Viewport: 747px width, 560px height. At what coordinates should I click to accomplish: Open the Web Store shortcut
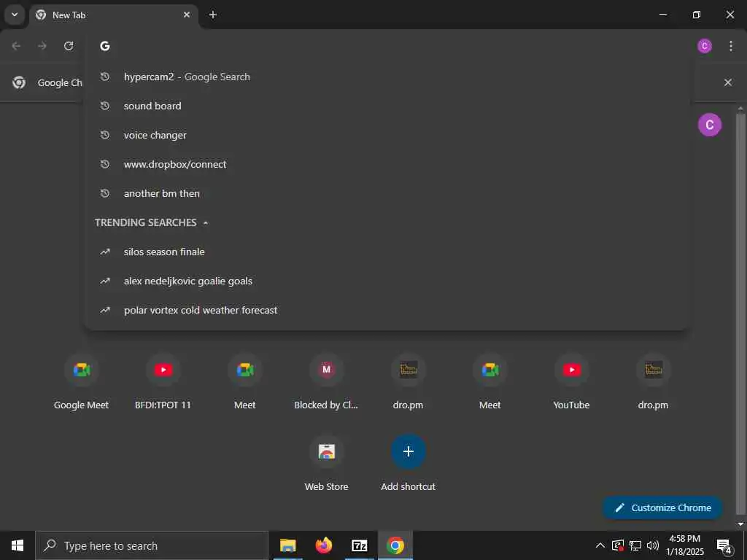coord(326,464)
